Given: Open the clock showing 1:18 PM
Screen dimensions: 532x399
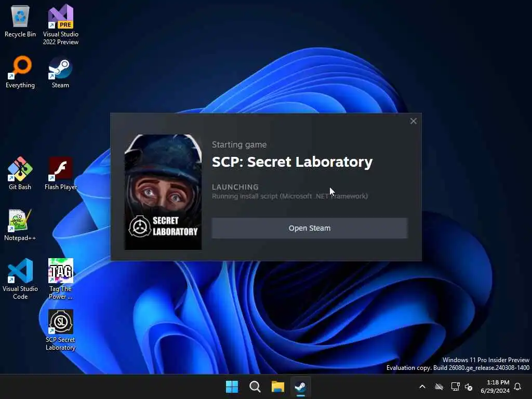Looking at the screenshot, I should point(495,387).
